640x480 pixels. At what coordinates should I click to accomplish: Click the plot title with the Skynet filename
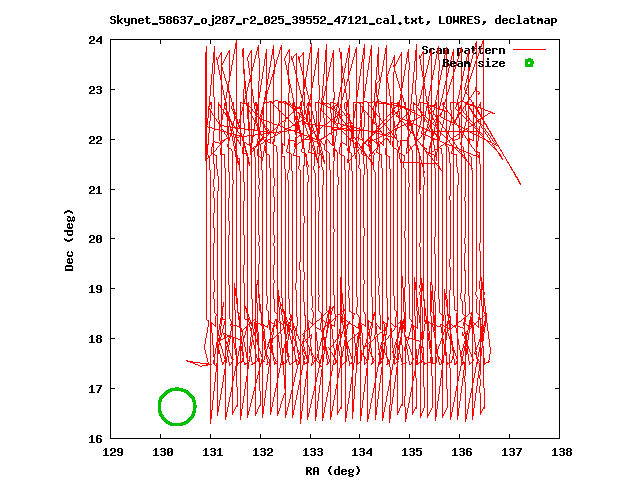pyautogui.click(x=333, y=20)
